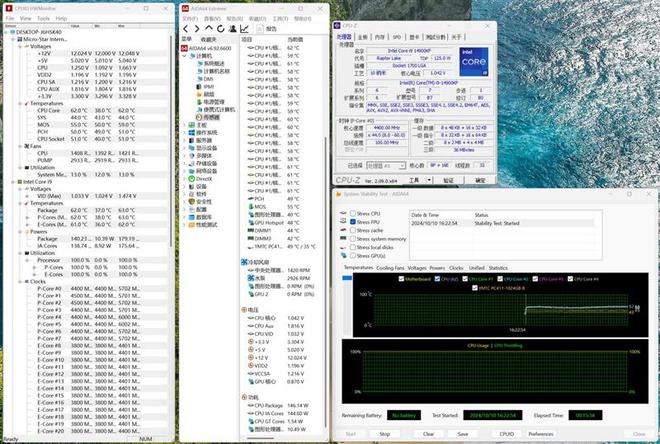
Task: Open the Tools menu in HWMonitor
Action: pos(43,18)
